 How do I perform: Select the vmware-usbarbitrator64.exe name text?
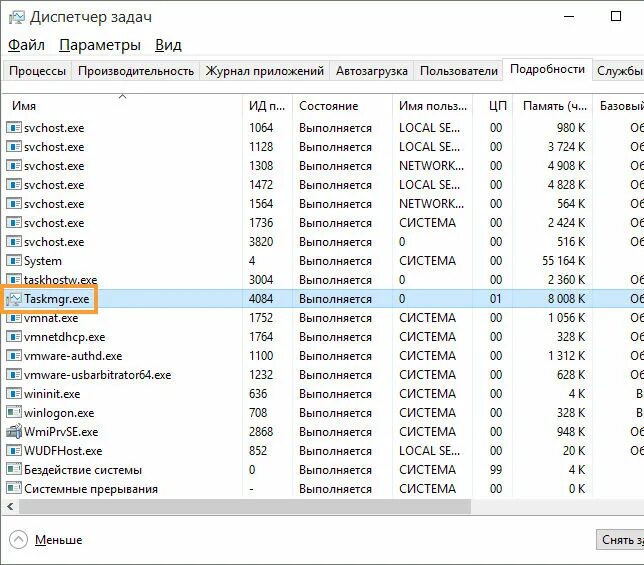click(x=97, y=374)
